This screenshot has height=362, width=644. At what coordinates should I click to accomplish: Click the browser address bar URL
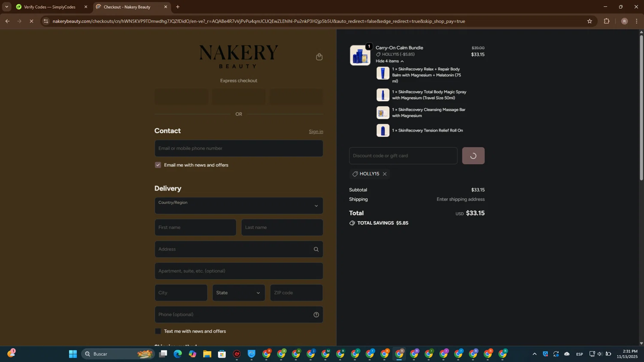click(x=259, y=21)
